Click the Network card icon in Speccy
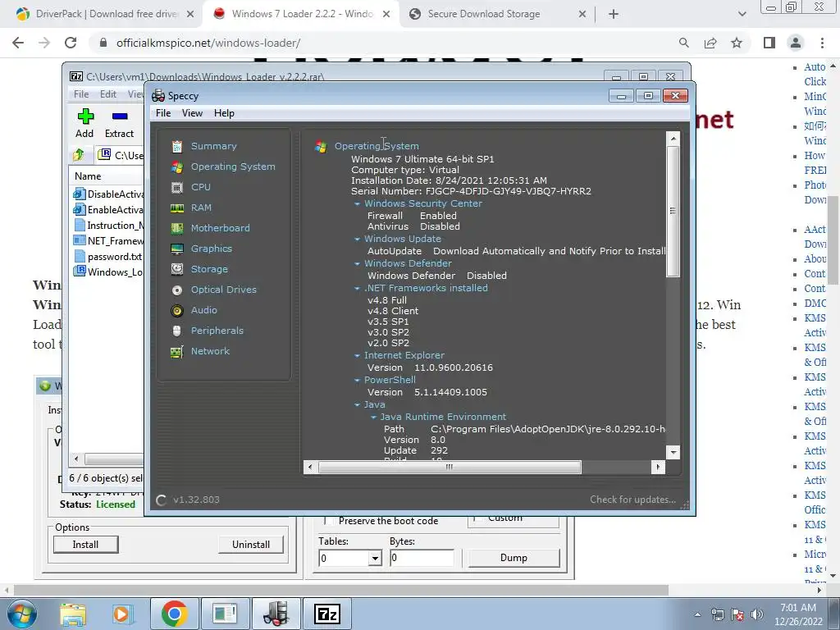 [x=177, y=351]
